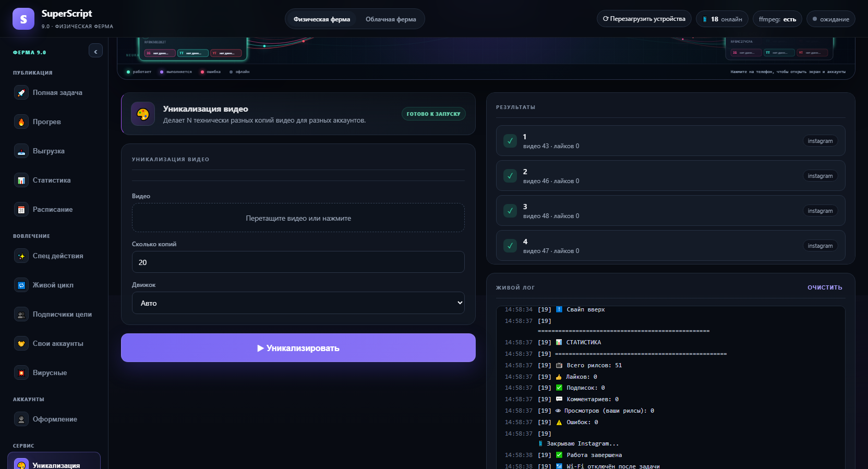868x469 pixels.
Task: Toggle the checkmark for result 2
Action: click(x=510, y=176)
